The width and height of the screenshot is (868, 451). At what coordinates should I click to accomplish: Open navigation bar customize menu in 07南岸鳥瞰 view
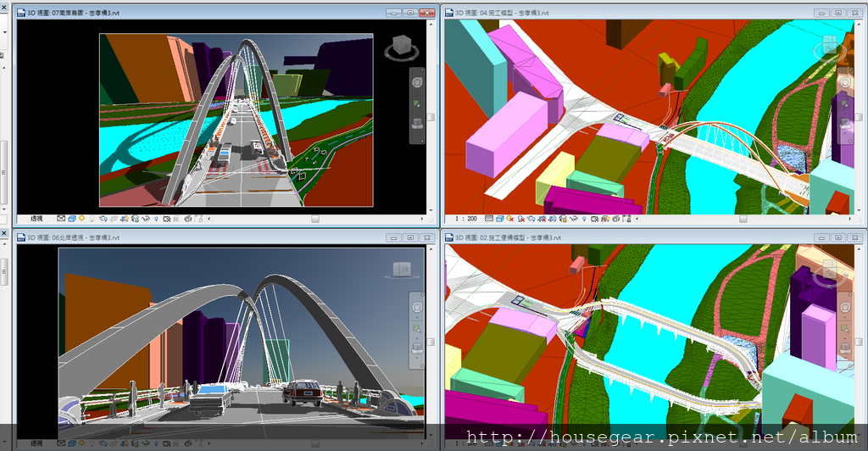click(422, 141)
